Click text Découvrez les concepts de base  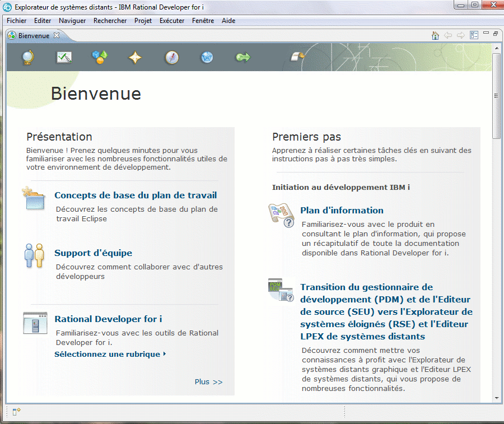tap(137, 214)
